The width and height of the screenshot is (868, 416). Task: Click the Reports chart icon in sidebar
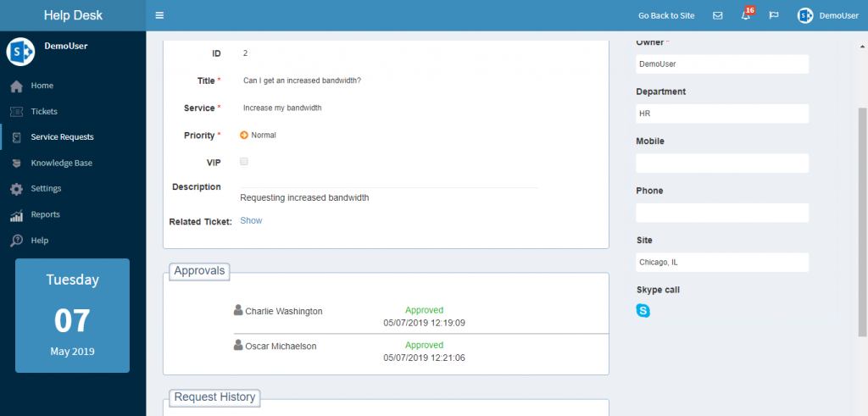click(x=17, y=215)
